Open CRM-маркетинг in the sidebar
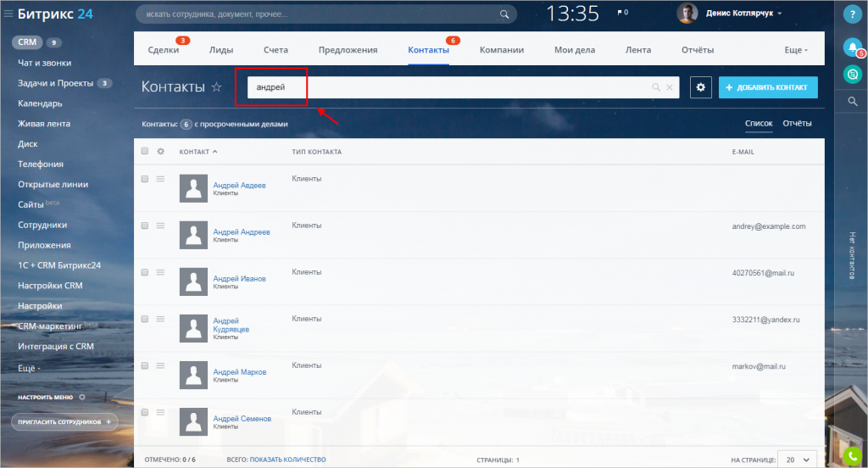 50,326
